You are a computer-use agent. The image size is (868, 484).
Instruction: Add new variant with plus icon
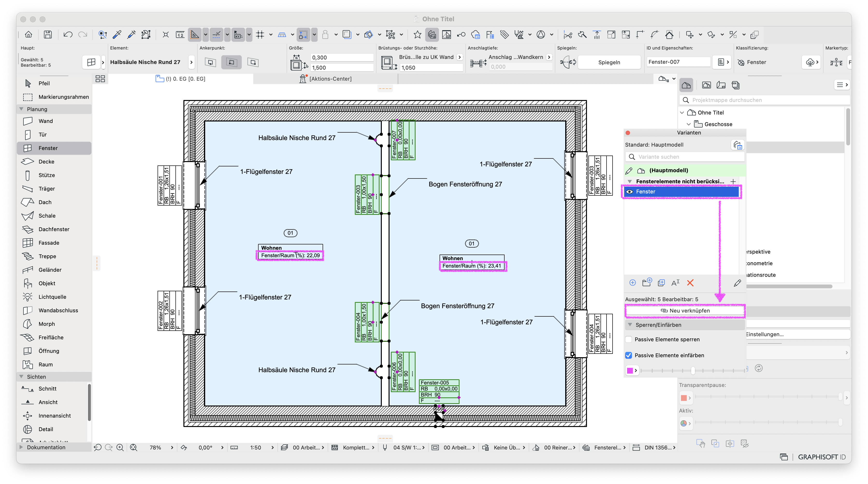[x=632, y=283]
